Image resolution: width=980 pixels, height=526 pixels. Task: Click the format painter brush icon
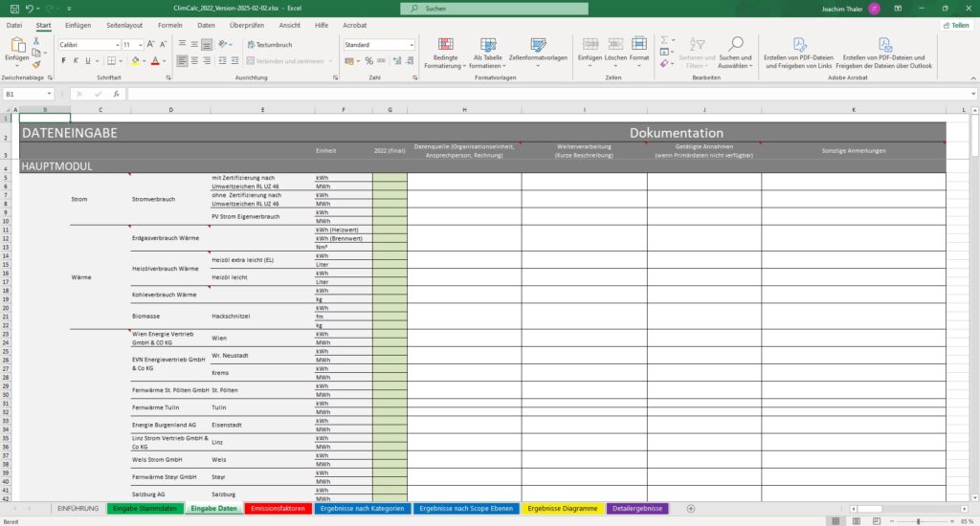pyautogui.click(x=36, y=64)
